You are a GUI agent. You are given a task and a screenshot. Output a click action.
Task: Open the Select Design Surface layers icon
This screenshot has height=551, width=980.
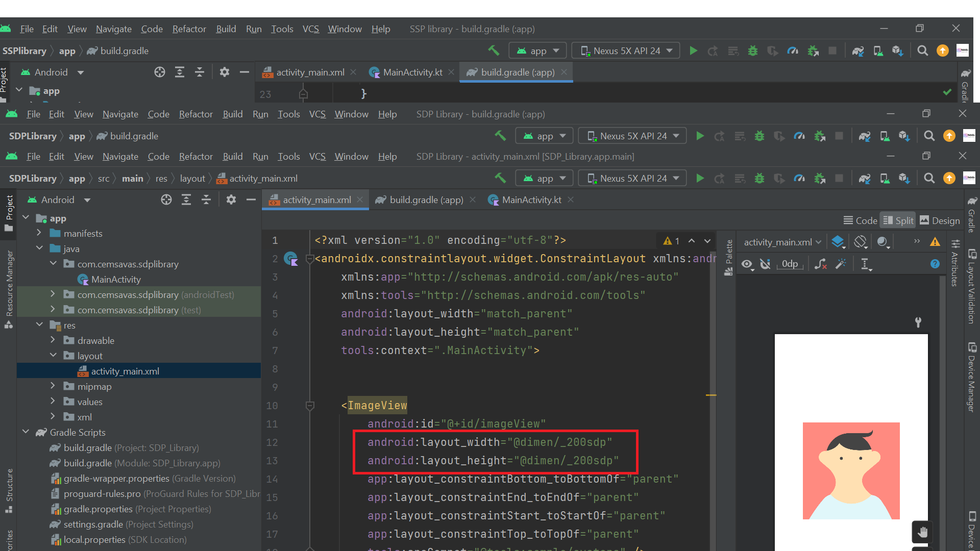point(837,242)
